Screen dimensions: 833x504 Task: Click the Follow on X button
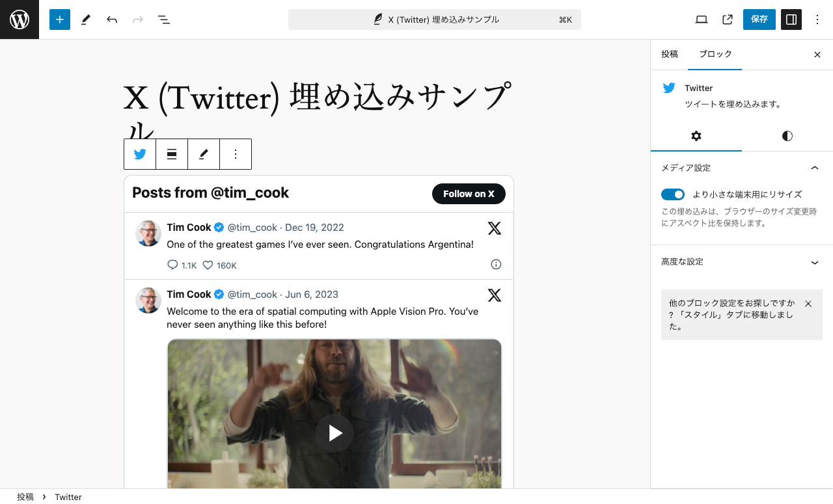[469, 194]
